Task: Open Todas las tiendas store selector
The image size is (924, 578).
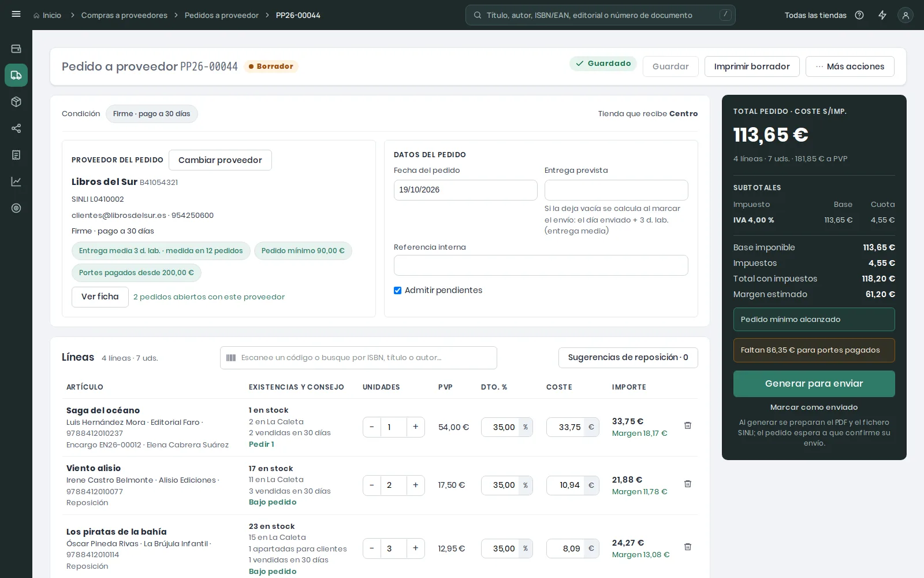Action: pyautogui.click(x=815, y=15)
